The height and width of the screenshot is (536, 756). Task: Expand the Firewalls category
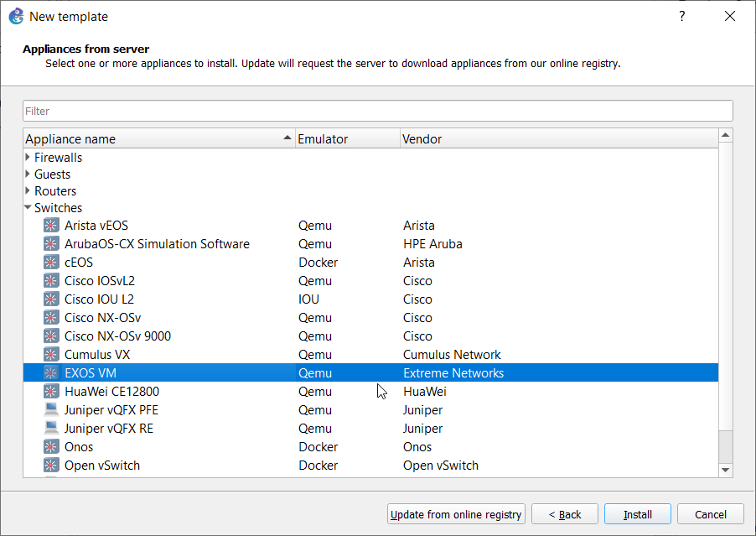point(28,158)
